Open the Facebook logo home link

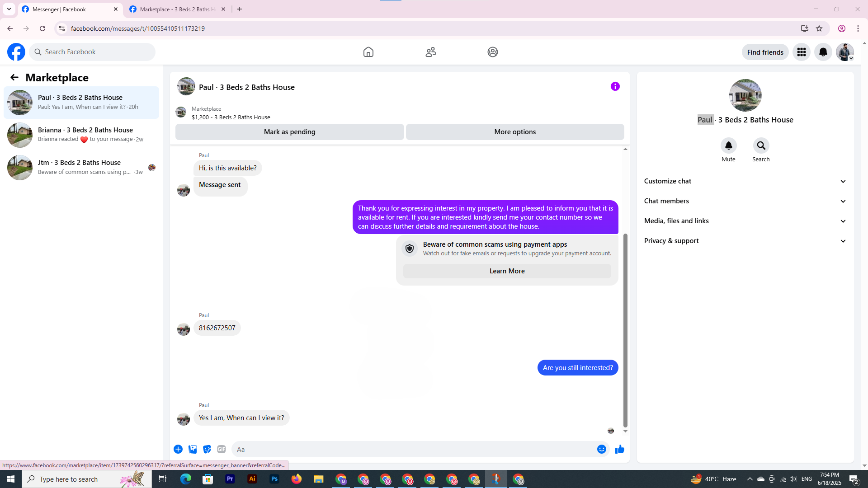[16, 52]
